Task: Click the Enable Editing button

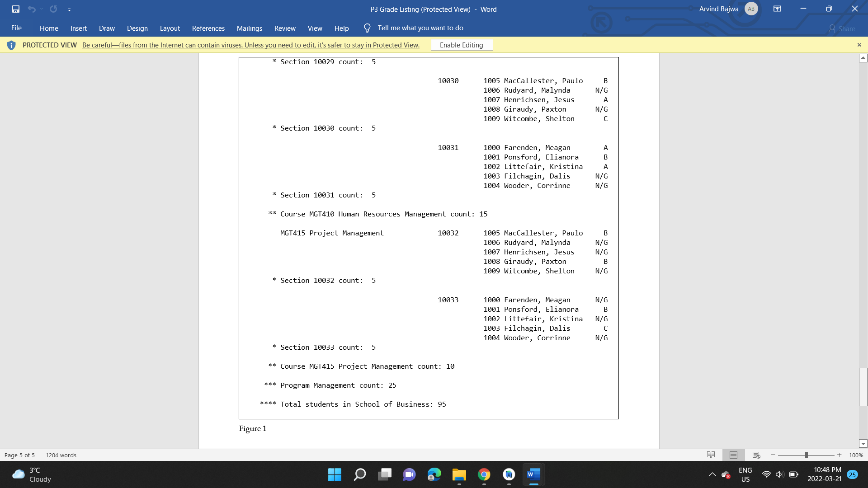Action: coord(462,45)
